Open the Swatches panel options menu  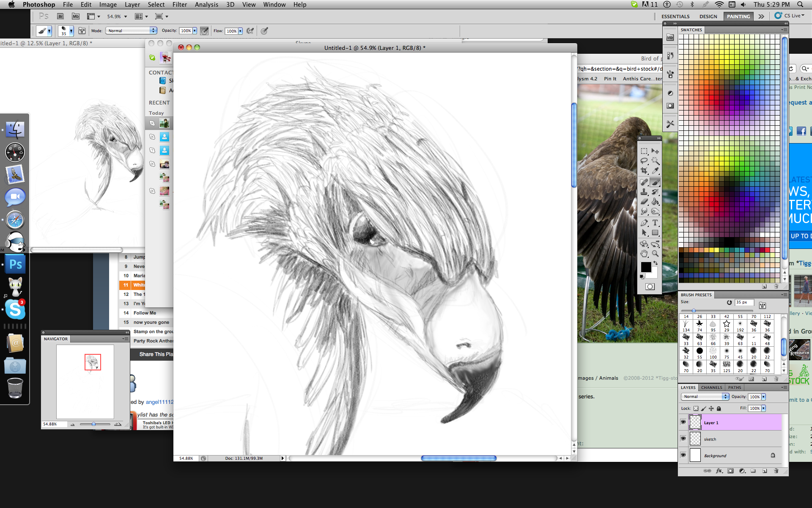point(784,30)
